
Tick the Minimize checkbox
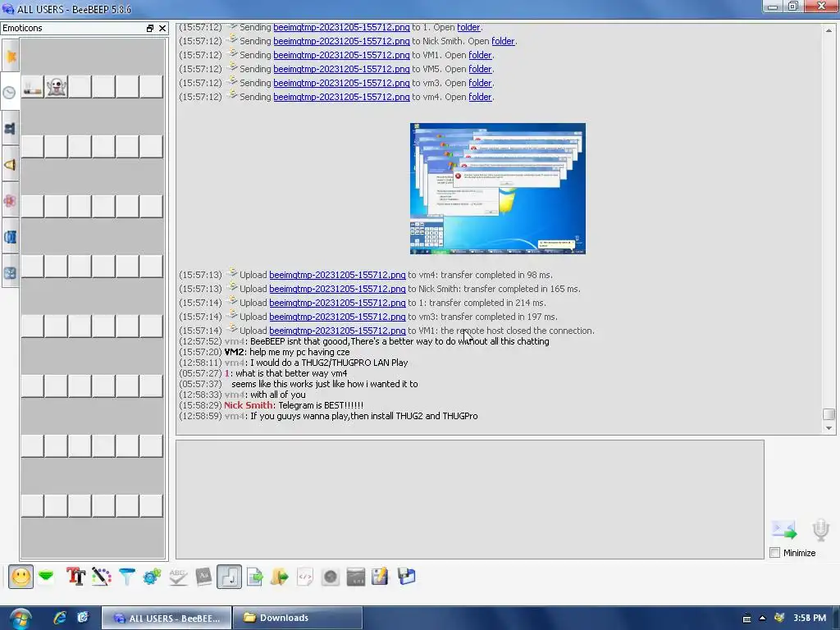774,553
